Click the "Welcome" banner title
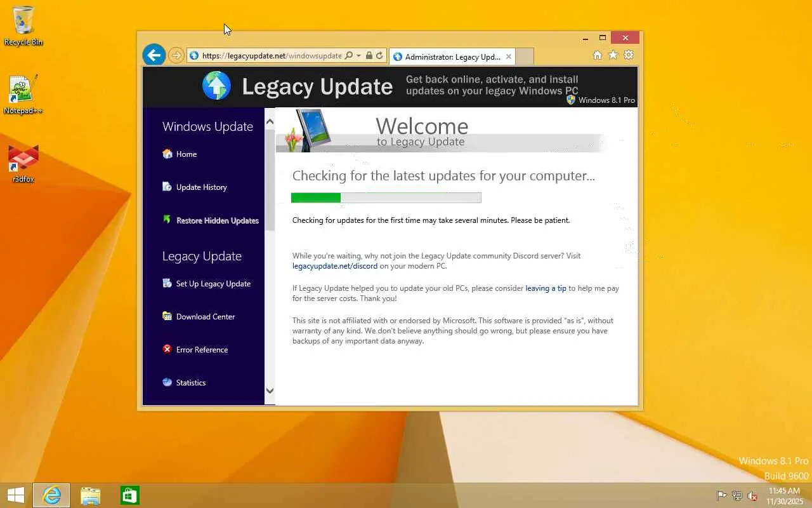The height and width of the screenshot is (508, 812). coord(422,126)
